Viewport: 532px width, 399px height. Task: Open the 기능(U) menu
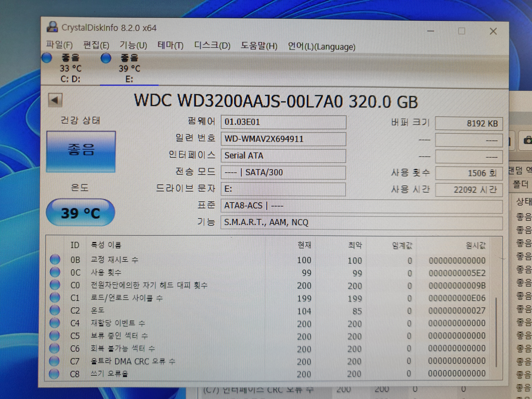[134, 45]
